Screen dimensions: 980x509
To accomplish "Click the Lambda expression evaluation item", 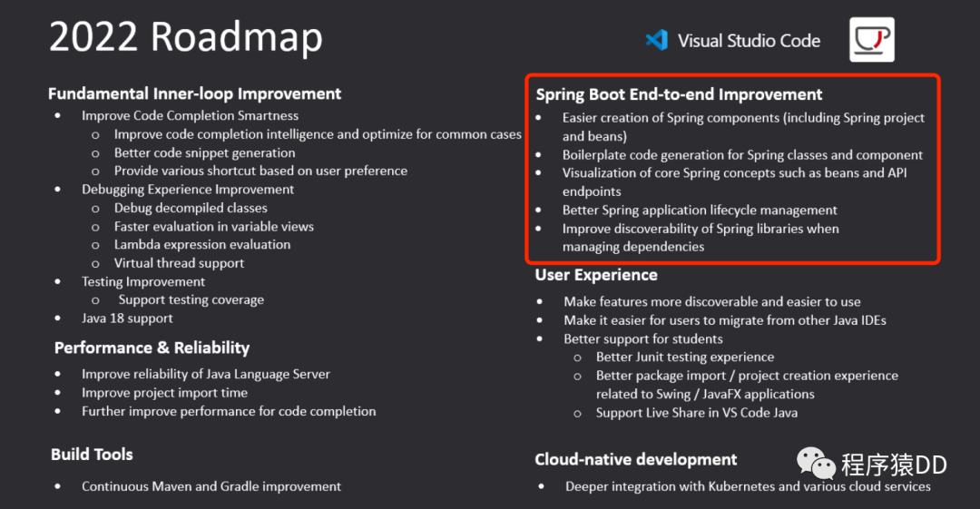I will (x=202, y=245).
